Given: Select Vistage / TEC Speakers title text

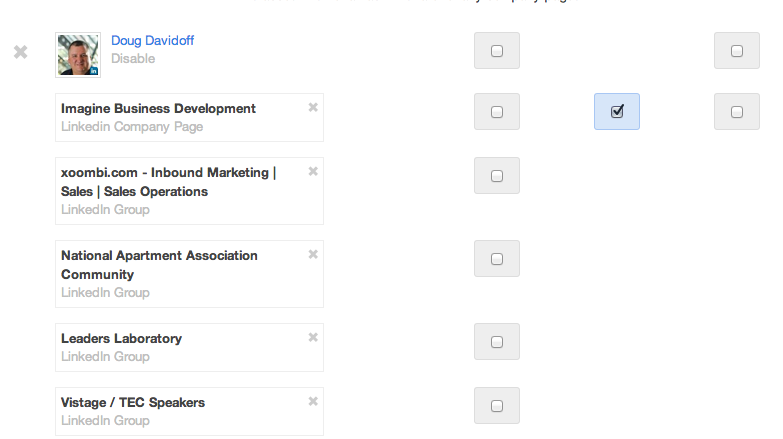Looking at the screenshot, I should coord(133,403).
